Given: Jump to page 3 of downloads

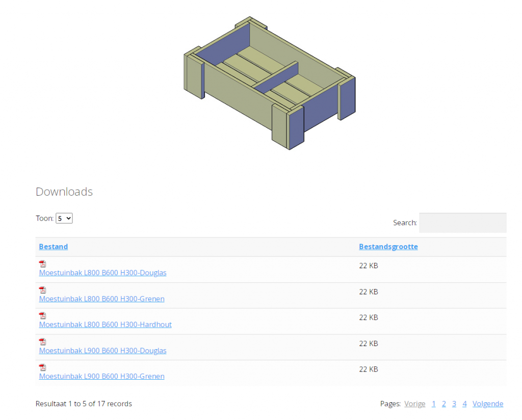Looking at the screenshot, I should (454, 404).
